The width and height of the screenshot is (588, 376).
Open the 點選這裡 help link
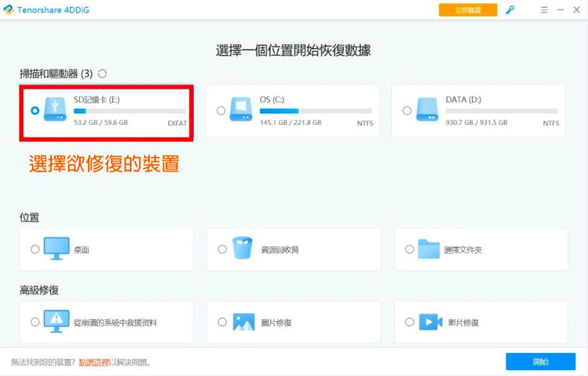point(93,362)
